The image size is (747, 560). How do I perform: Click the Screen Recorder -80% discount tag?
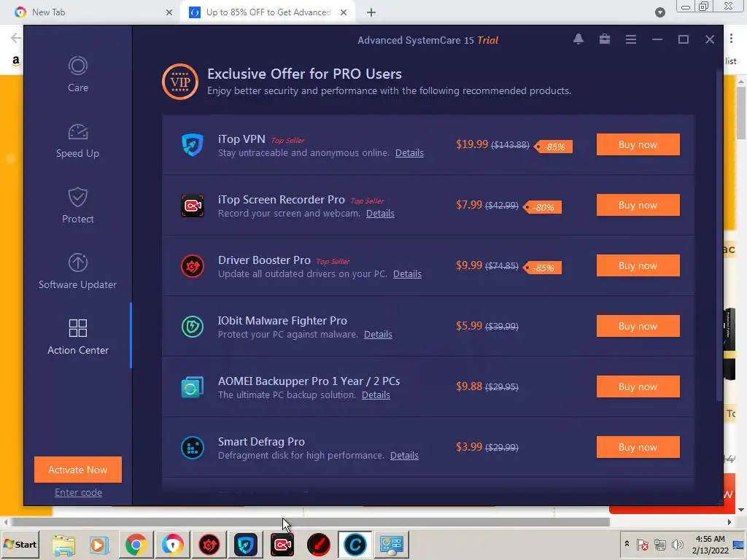point(543,207)
